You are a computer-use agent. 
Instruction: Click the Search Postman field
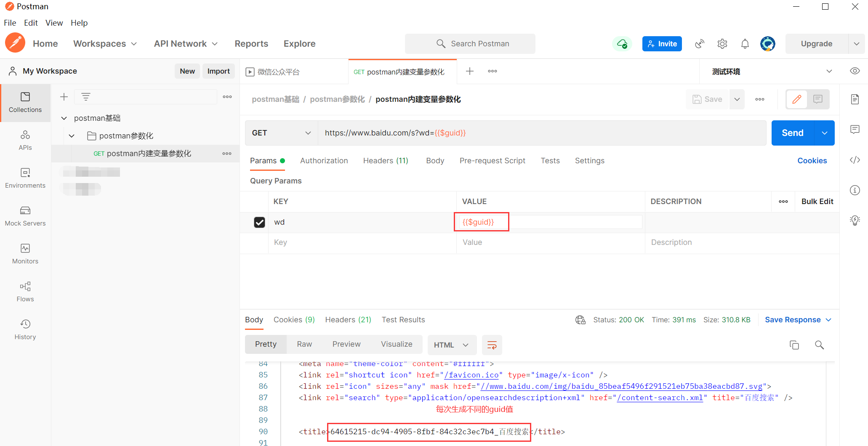coord(470,44)
